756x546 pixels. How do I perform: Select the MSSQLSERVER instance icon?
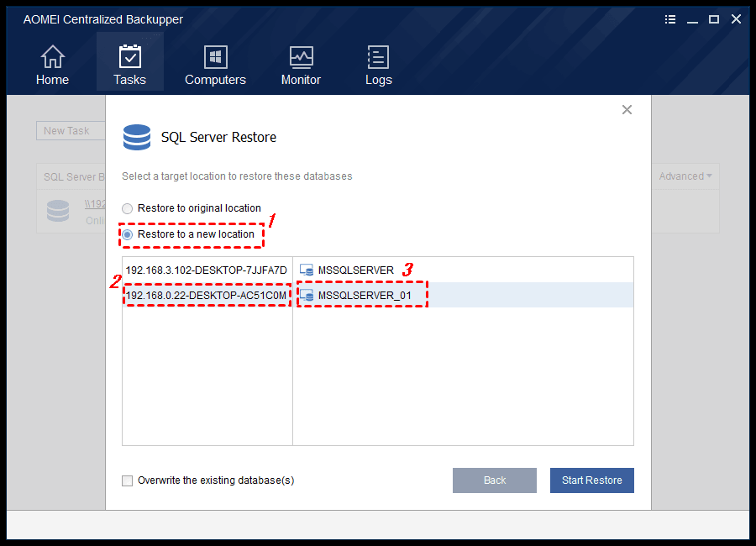click(x=307, y=270)
